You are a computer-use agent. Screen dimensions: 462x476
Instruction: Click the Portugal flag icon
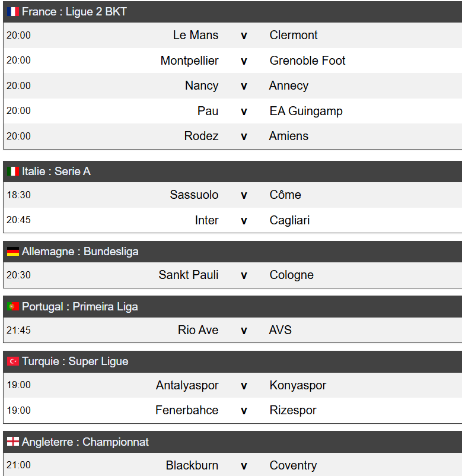click(12, 307)
